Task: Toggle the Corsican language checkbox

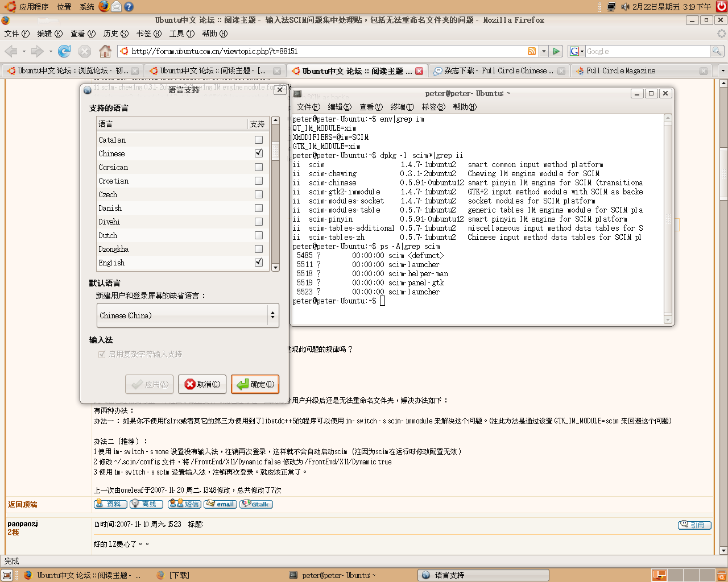Action: click(259, 167)
